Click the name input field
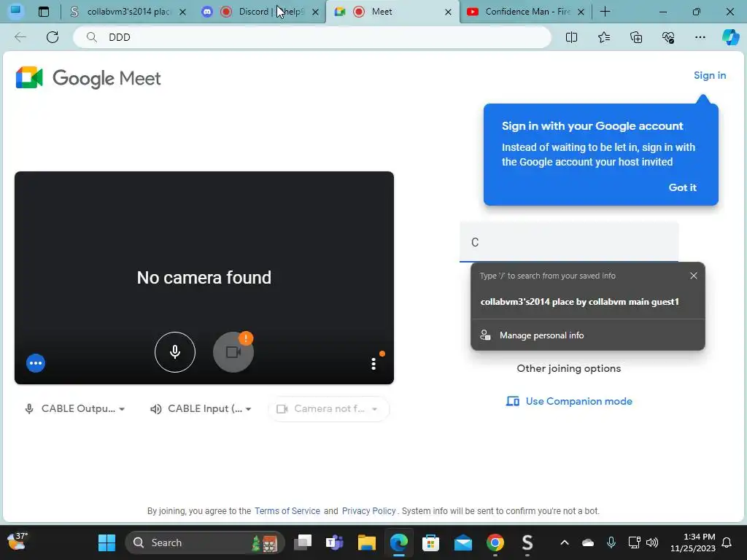This screenshot has height=560, width=747. [569, 242]
